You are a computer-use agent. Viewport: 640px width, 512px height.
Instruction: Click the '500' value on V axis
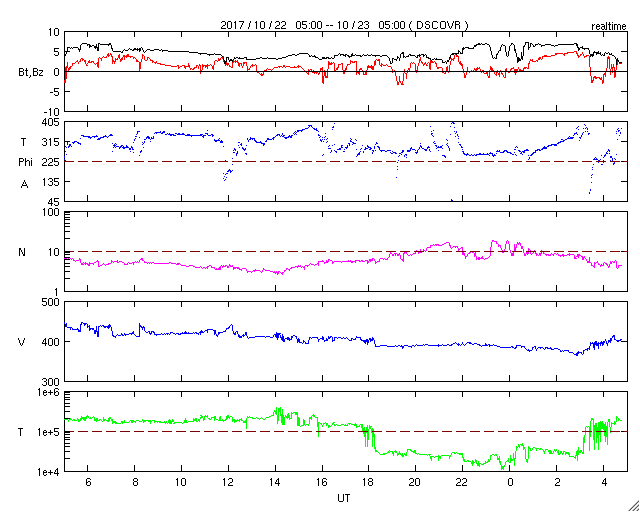click(51, 302)
